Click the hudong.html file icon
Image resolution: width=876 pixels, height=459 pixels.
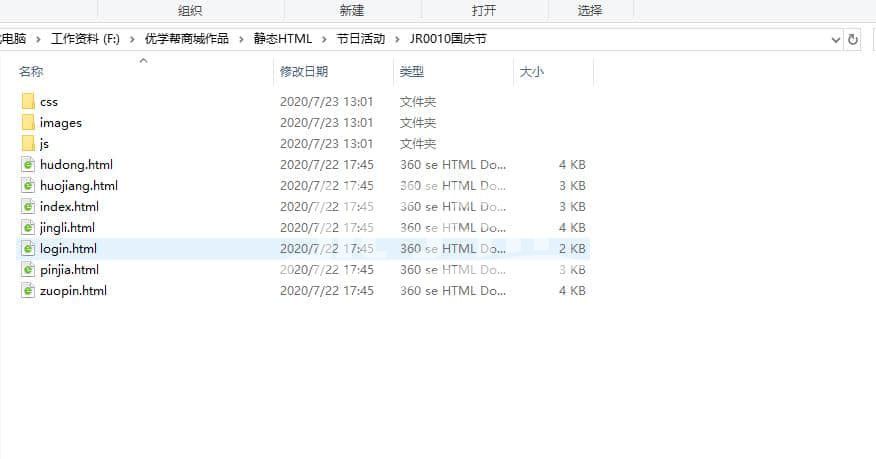[28, 165]
